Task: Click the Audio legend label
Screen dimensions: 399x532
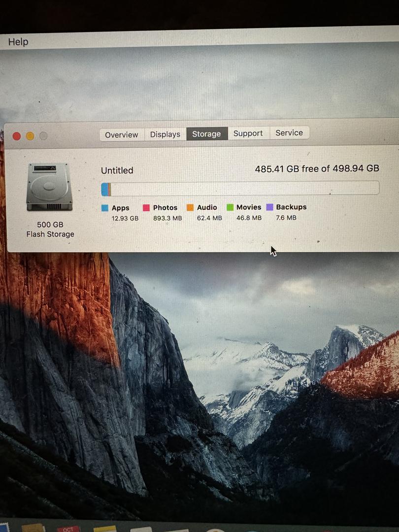Action: pyautogui.click(x=207, y=207)
